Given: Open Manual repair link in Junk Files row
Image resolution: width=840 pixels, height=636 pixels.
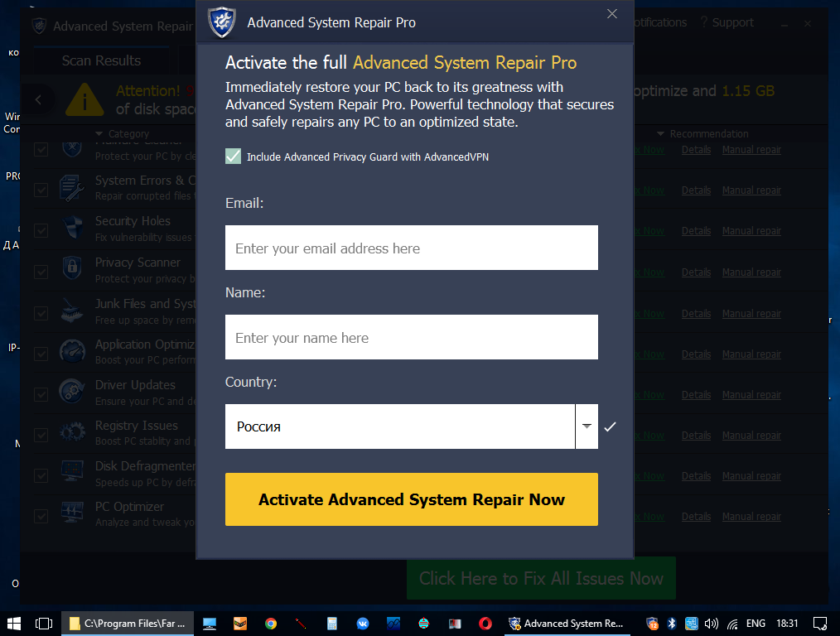Looking at the screenshot, I should tap(751, 313).
